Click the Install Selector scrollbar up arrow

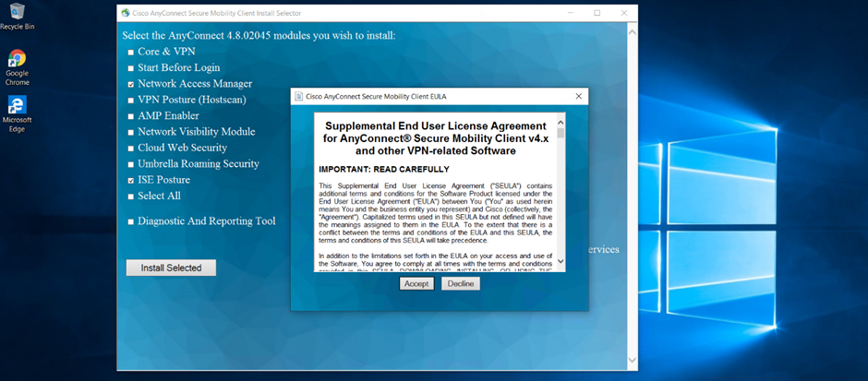click(632, 32)
